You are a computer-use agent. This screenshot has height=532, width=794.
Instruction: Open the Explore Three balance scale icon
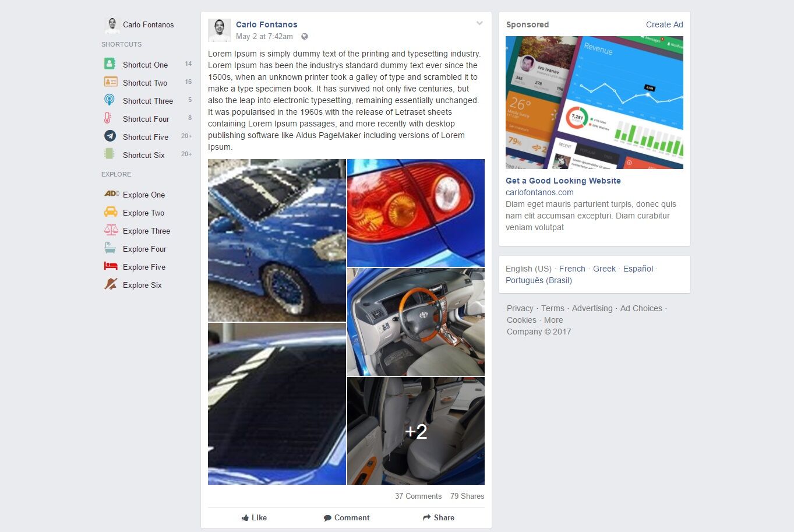tap(111, 230)
